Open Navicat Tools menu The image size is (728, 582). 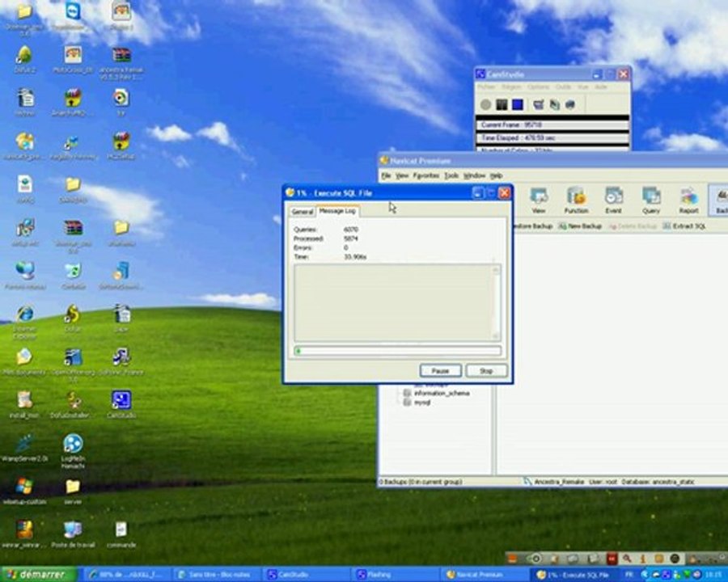(x=451, y=175)
